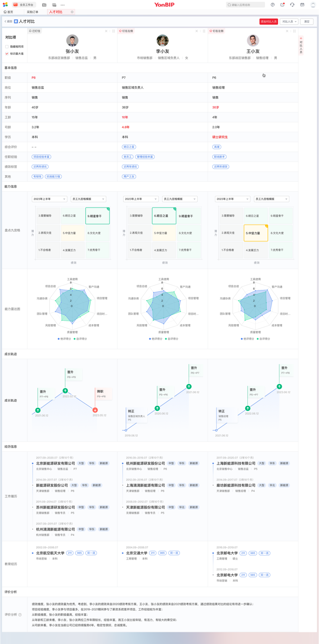Unpin 张小友 via 已钉住 toggle
Screen dimensions: 319x644
coord(35,31)
